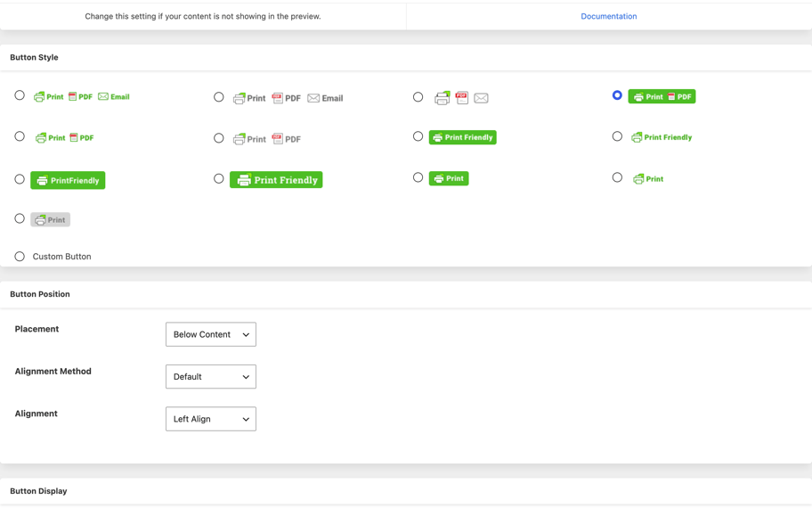Choose the icons-only printer PDF mail style radio
The width and height of the screenshot is (812, 508).
[x=418, y=97]
